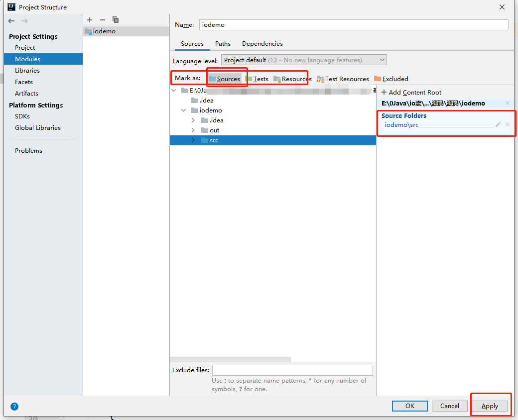Select the iodemo module in list
This screenshot has height=420, width=518.
(x=126, y=31)
